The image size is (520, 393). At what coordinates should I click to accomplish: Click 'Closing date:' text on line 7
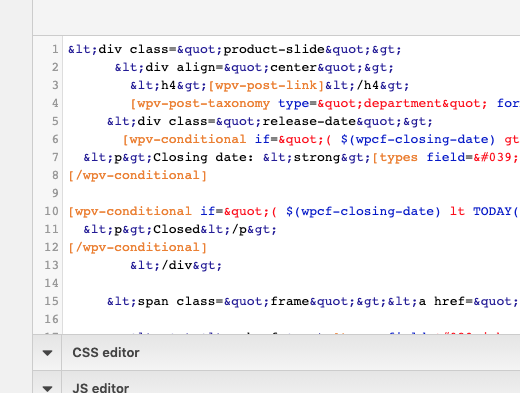(x=203, y=158)
